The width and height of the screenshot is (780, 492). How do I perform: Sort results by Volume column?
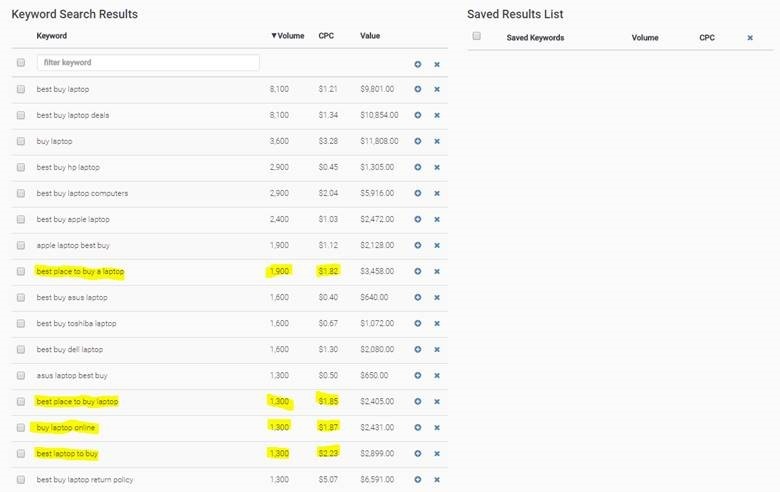(288, 36)
